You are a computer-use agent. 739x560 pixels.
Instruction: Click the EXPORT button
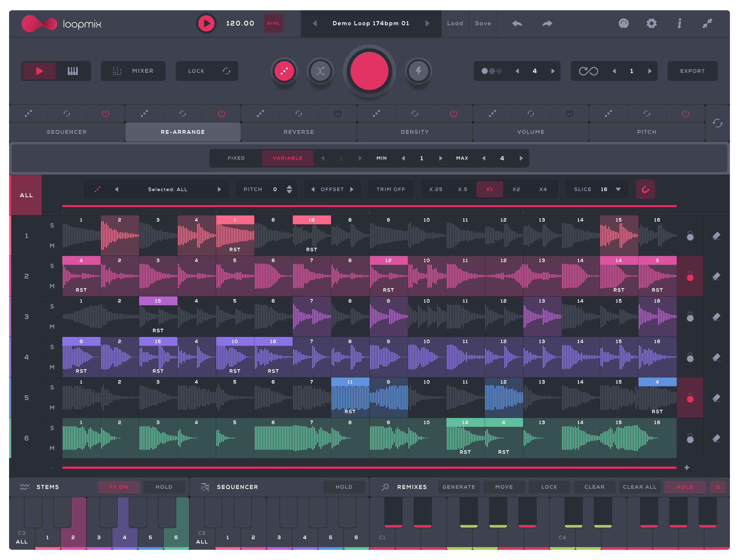pyautogui.click(x=692, y=71)
